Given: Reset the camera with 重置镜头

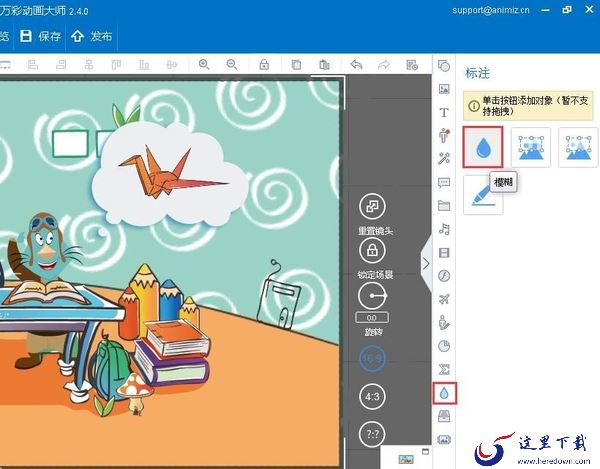Looking at the screenshot, I should [372, 207].
